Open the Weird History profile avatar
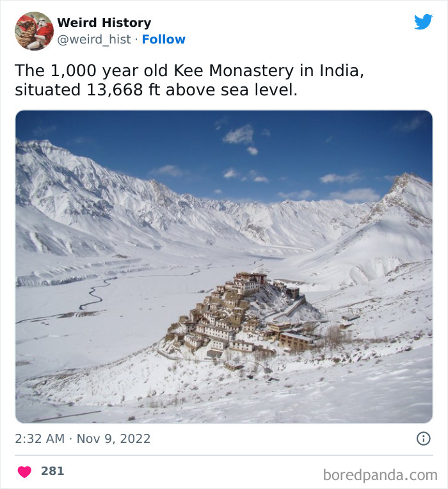The image size is (448, 489). click(x=34, y=31)
